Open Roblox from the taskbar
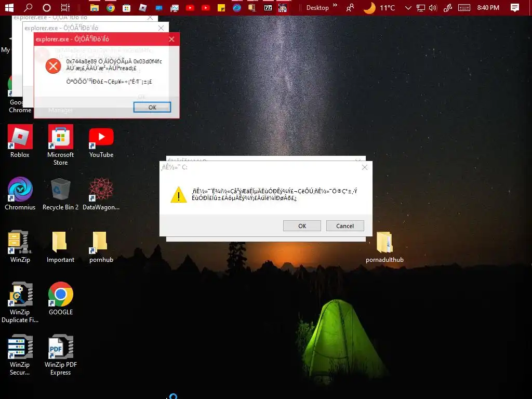The image size is (532, 399). click(x=143, y=7)
